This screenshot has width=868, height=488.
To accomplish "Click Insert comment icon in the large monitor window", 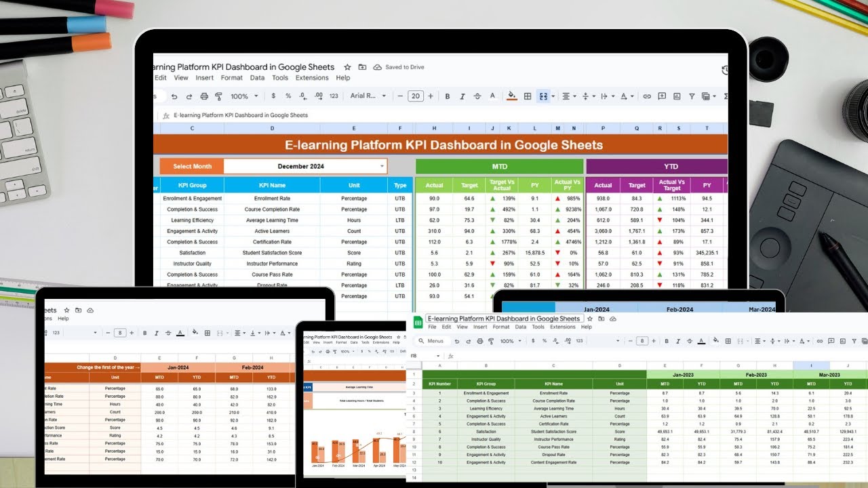I will (661, 96).
